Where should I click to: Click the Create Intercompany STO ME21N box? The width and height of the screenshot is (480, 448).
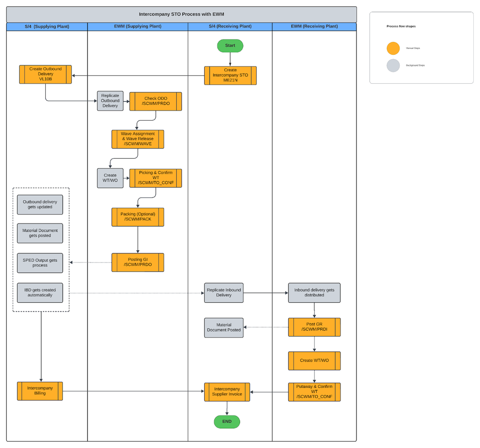230,75
